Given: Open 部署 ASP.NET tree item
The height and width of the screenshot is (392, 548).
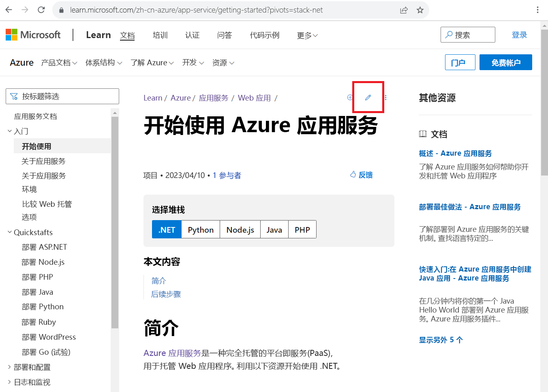Looking at the screenshot, I should [x=45, y=247].
